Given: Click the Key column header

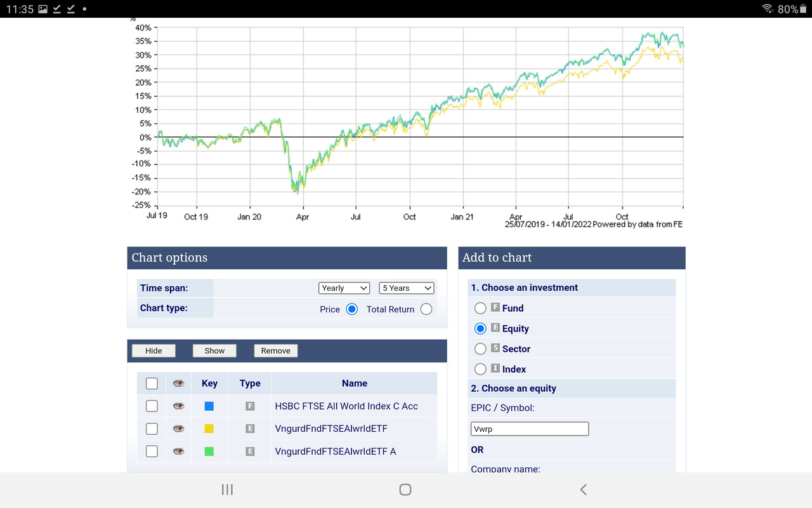Looking at the screenshot, I should pos(209,383).
